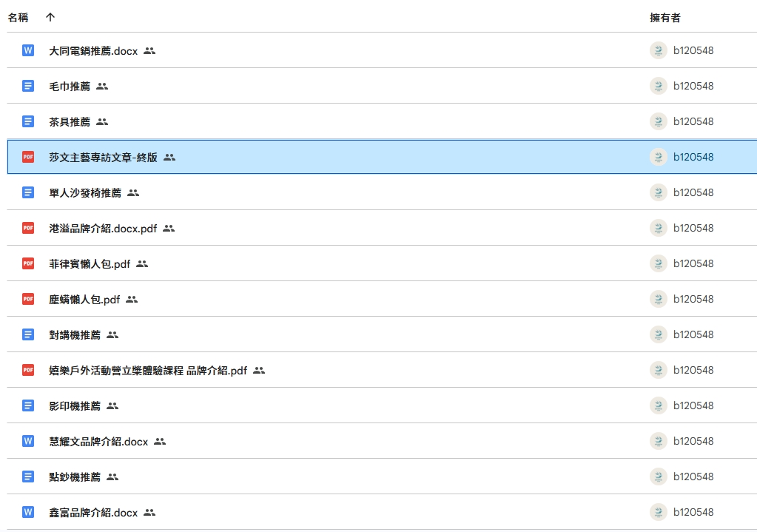Click the Docs icon for 點鈔機推薦
The width and height of the screenshot is (757, 532).
coord(28,477)
